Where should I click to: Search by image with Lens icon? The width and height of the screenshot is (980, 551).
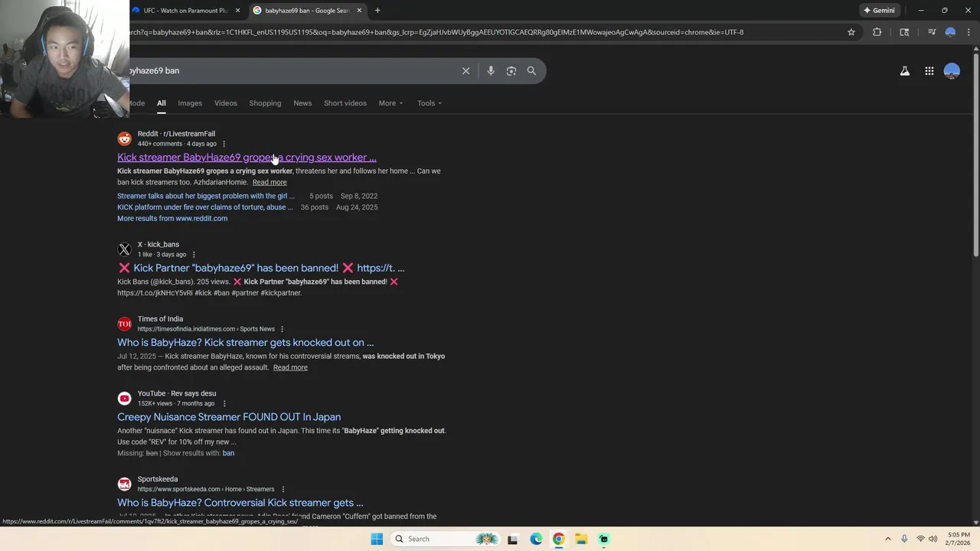(511, 71)
